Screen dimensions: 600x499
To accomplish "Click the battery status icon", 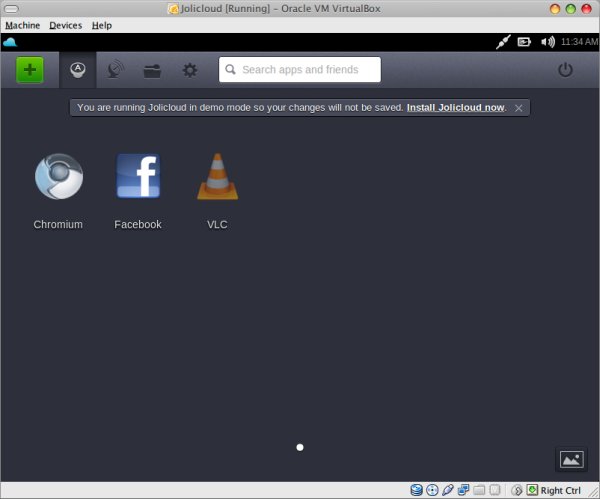I will 524,42.
